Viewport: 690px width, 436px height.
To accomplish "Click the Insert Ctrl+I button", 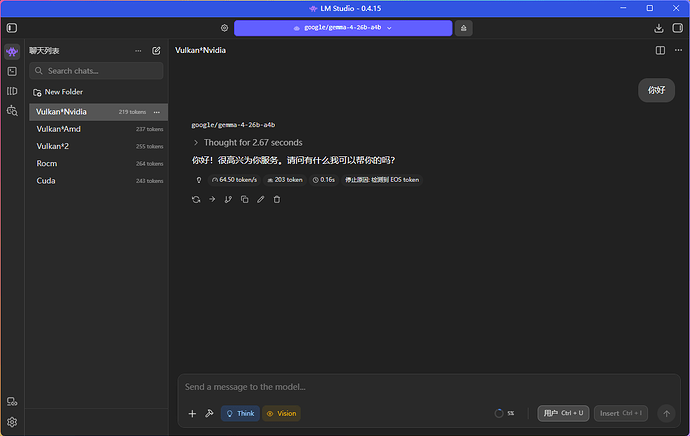I will click(620, 413).
